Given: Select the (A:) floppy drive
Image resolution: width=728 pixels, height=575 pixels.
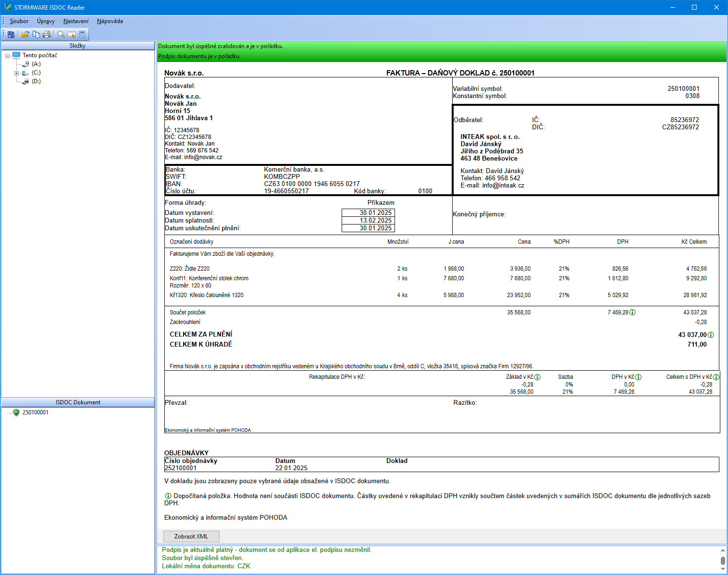Looking at the screenshot, I should click(36, 64).
